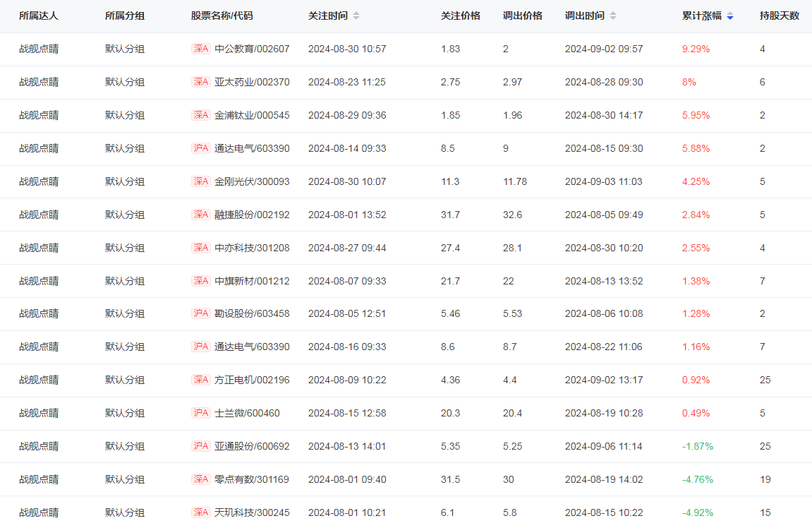Open stock 中旗新材/001212
Screen dimensions: 812x528
coord(252,281)
